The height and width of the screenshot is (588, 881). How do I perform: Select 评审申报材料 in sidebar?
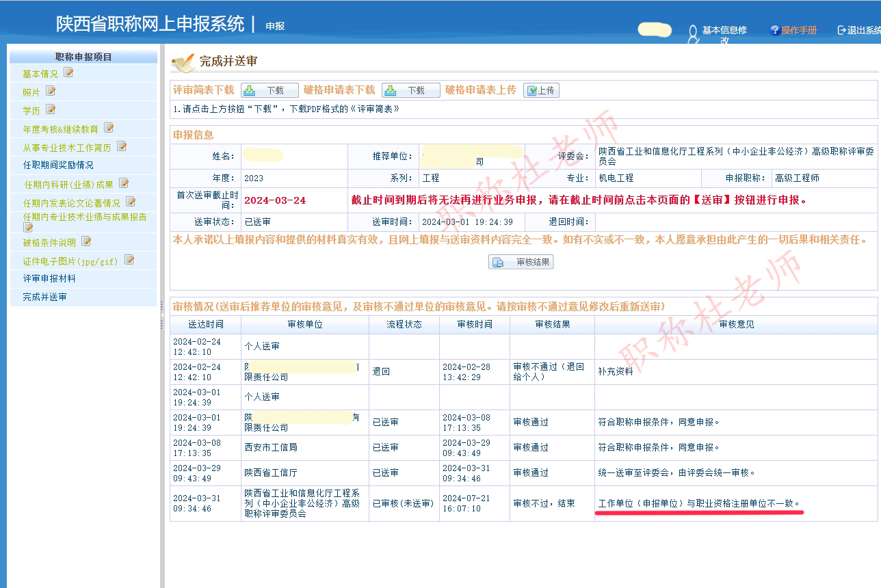[49, 278]
